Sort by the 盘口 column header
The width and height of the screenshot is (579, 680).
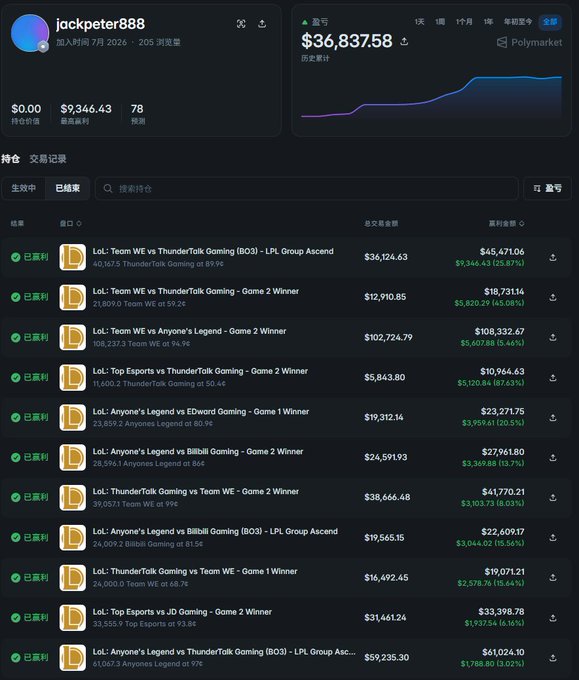(x=70, y=223)
